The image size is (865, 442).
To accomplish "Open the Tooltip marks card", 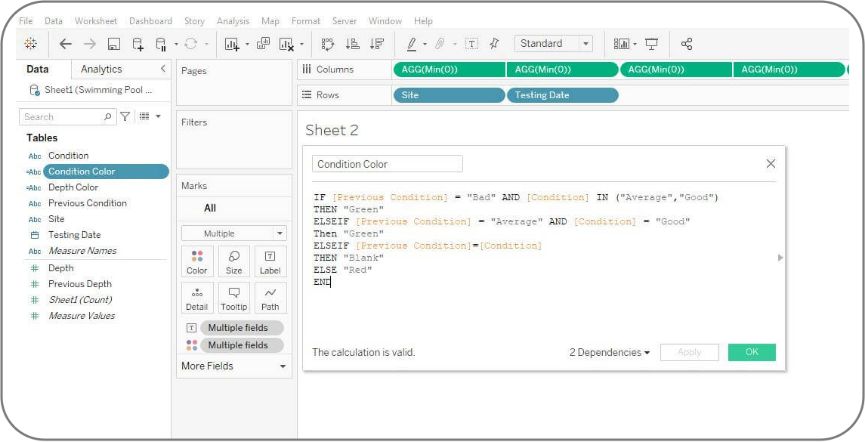I will [234, 298].
